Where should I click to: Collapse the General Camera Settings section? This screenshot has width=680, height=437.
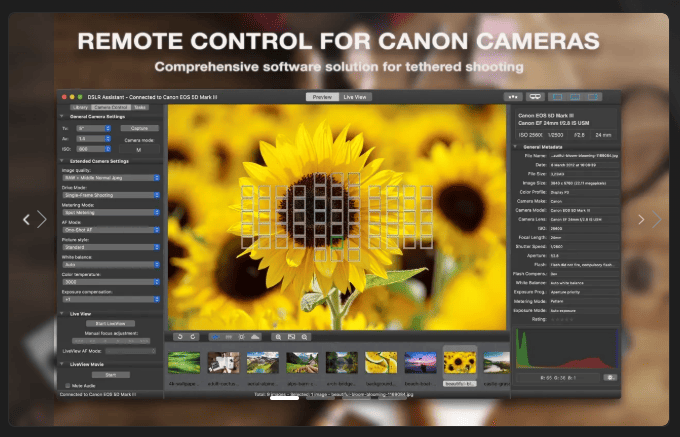pos(62,116)
